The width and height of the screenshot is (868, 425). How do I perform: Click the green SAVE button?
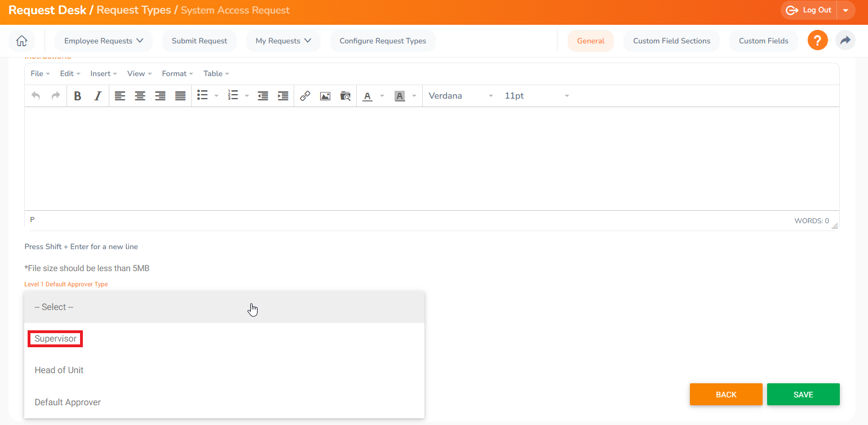point(803,395)
